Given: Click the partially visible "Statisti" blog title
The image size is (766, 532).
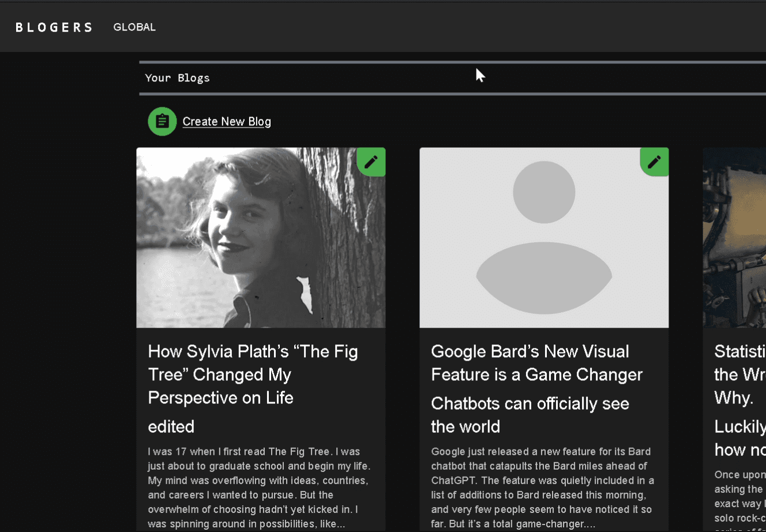Looking at the screenshot, I should pyautogui.click(x=740, y=374).
